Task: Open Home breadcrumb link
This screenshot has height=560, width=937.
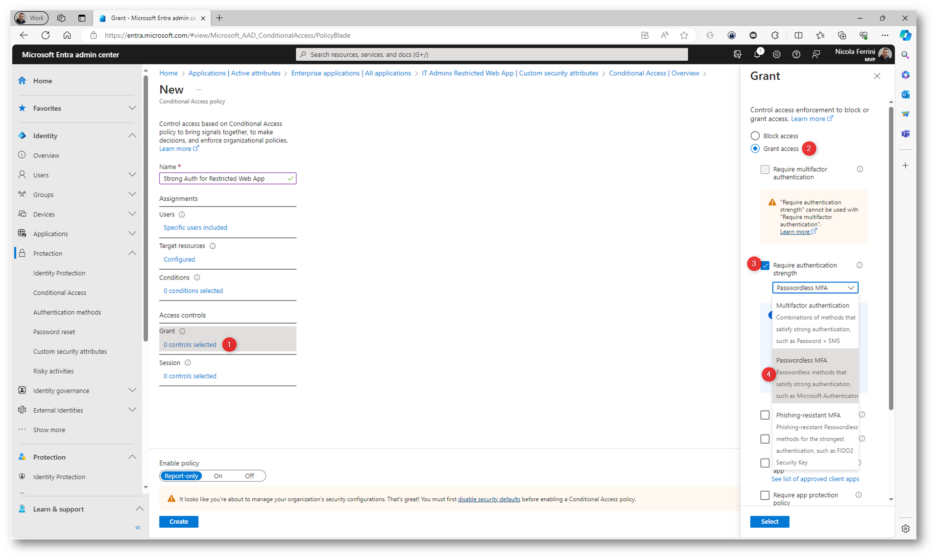Action: [168, 73]
